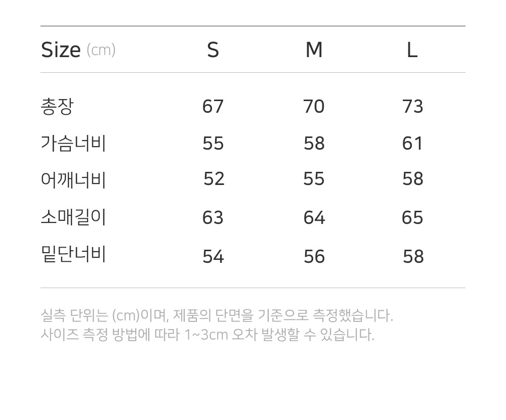Click 가슴너비 value 61 for size L
This screenshot has height=420, width=506.
[412, 144]
